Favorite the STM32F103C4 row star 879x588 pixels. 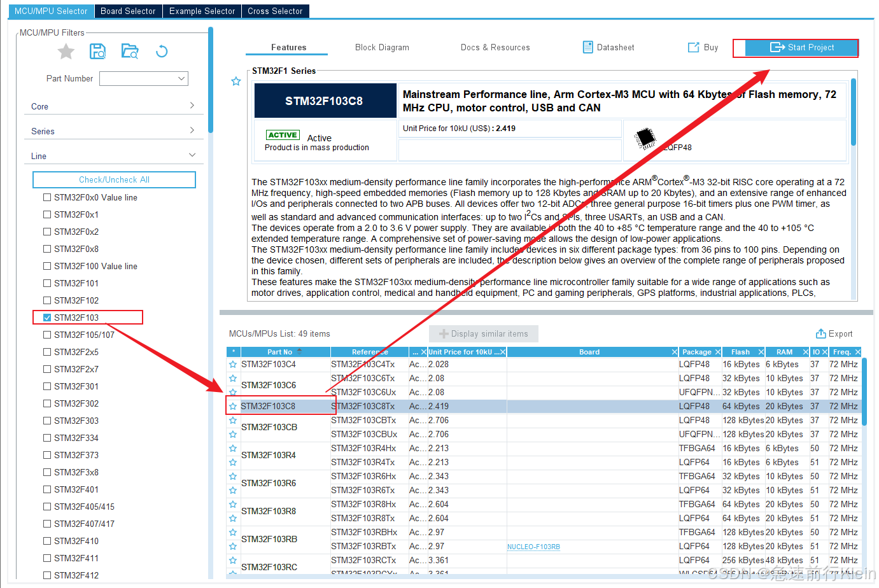pyautogui.click(x=233, y=365)
